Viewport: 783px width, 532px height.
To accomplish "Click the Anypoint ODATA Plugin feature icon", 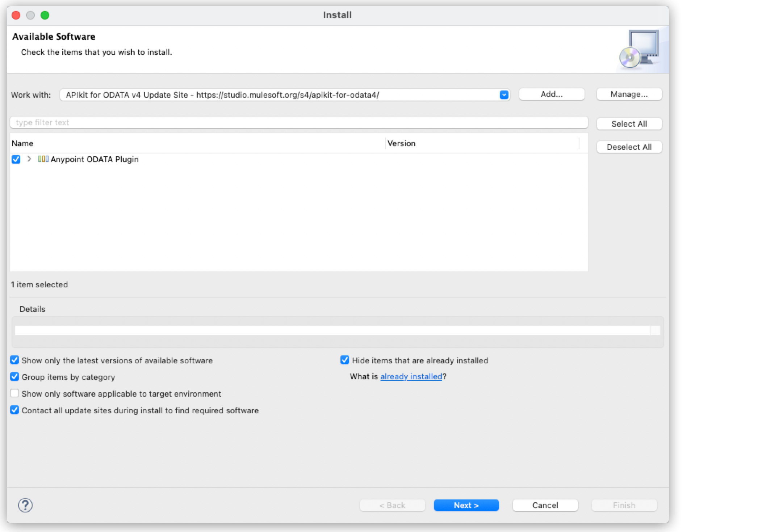I will 43,159.
